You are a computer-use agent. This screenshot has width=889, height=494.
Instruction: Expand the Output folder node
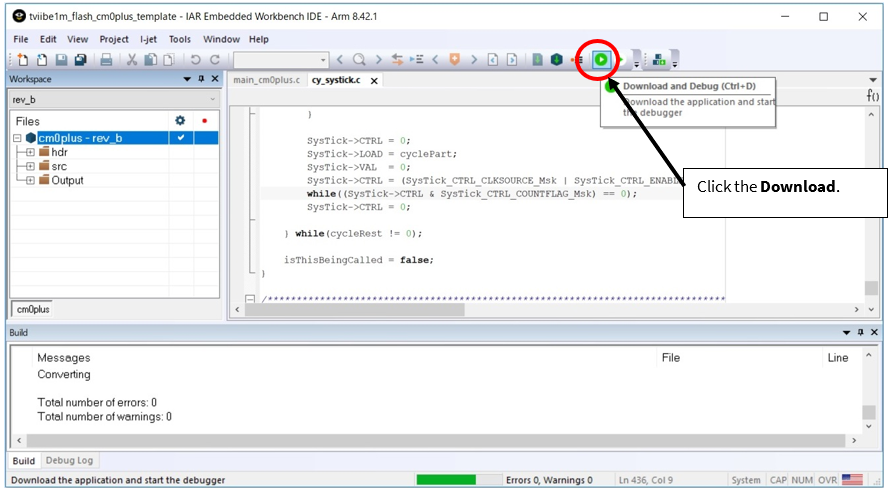[30, 180]
